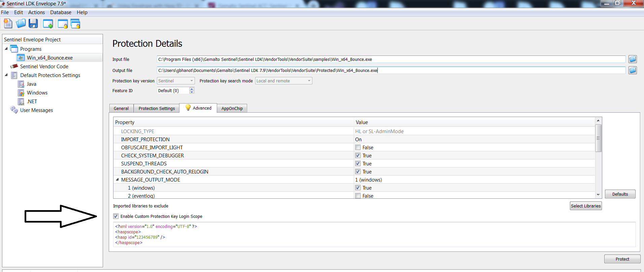Increase Feature ID with up arrow
Image resolution: width=644 pixels, height=272 pixels.
coord(192,89)
